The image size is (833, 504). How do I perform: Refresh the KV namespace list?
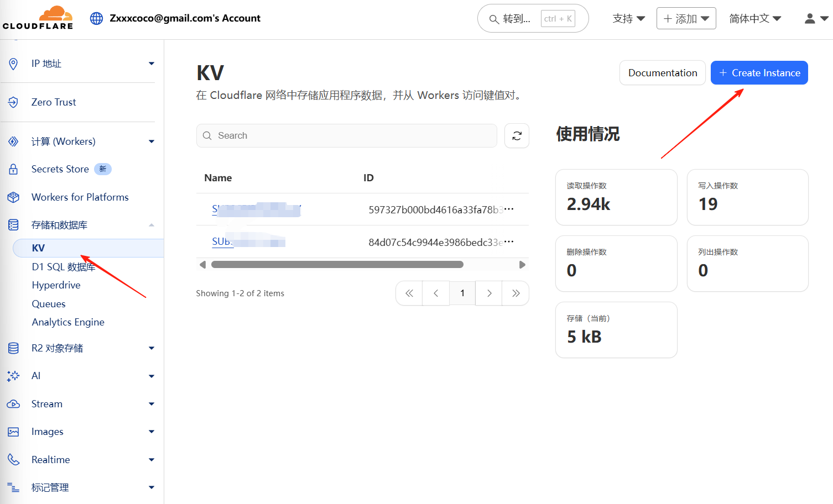(517, 135)
